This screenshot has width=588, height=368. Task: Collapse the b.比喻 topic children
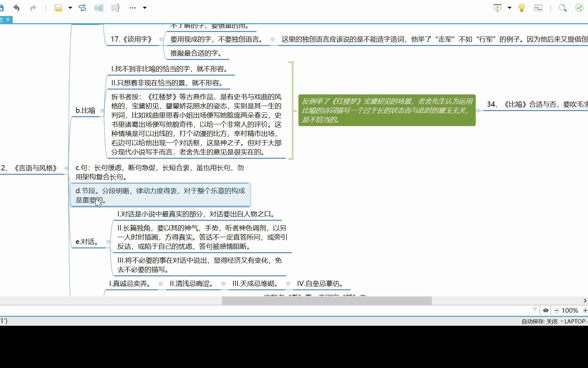[x=102, y=110]
